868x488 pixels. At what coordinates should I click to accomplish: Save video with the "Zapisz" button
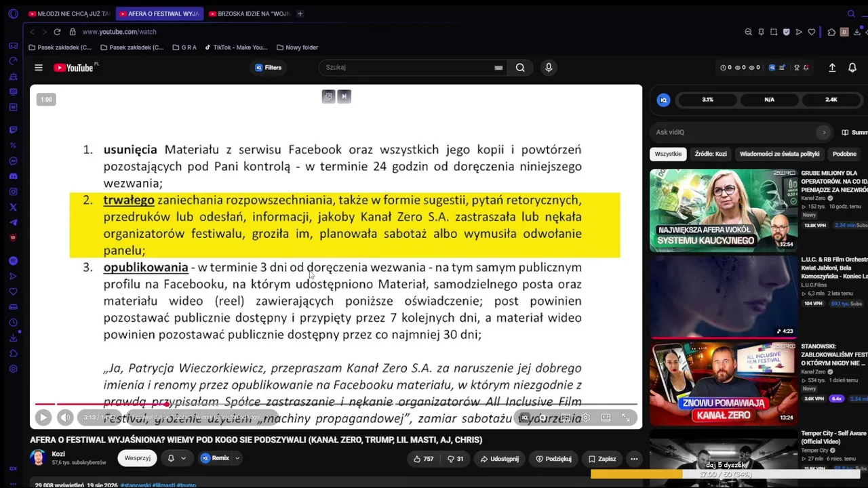click(602, 459)
